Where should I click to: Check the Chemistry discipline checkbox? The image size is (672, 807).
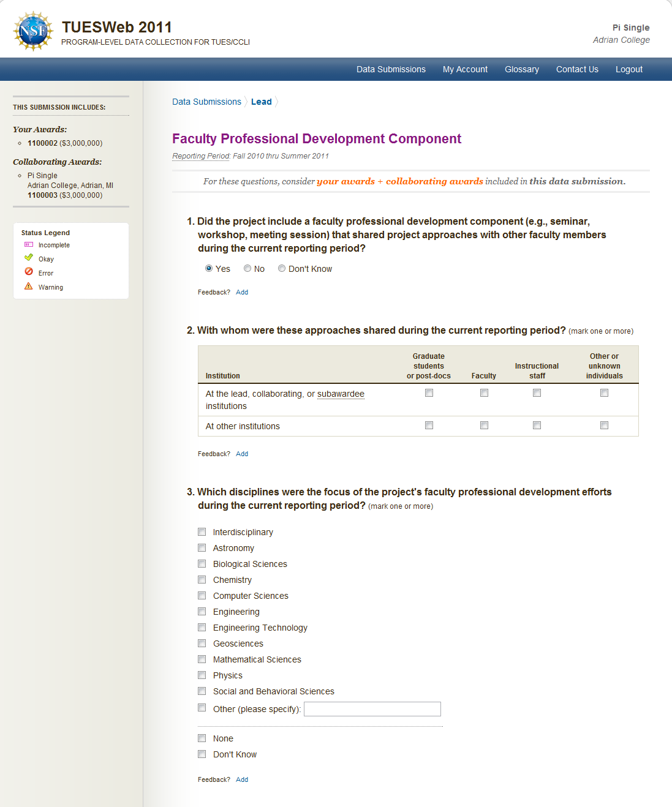202,580
